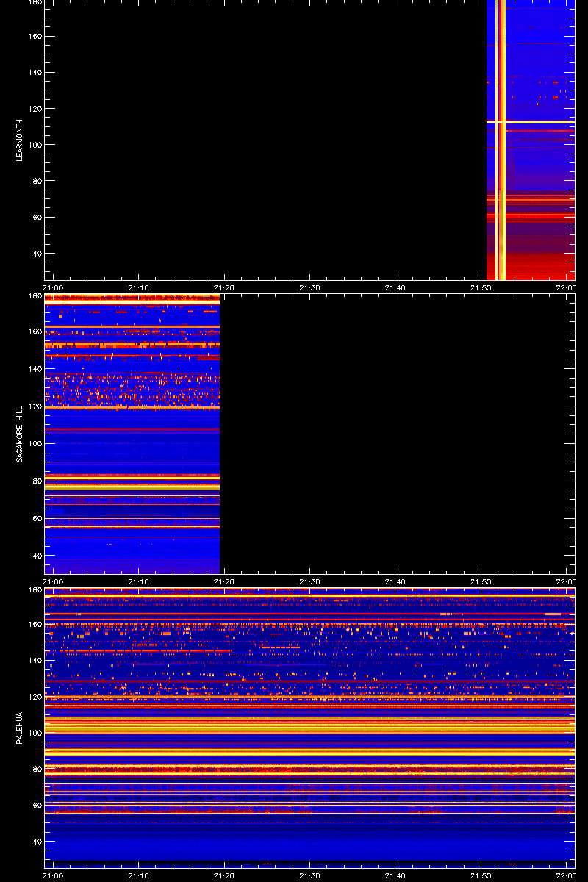Screen dimensions: 588x882
Task: Pick the 140 frequency label on Sagamore Hill plot
Action: (36, 369)
